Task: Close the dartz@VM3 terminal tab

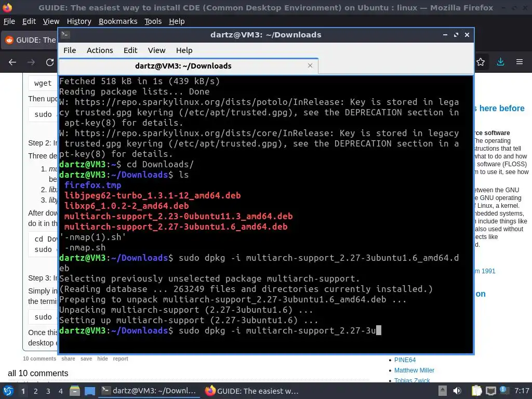Action: [310, 65]
